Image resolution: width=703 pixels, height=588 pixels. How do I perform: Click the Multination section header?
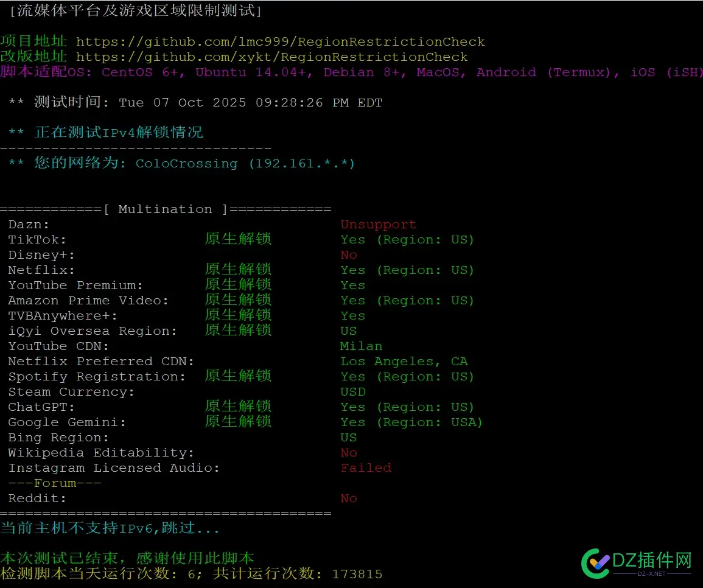(x=165, y=209)
